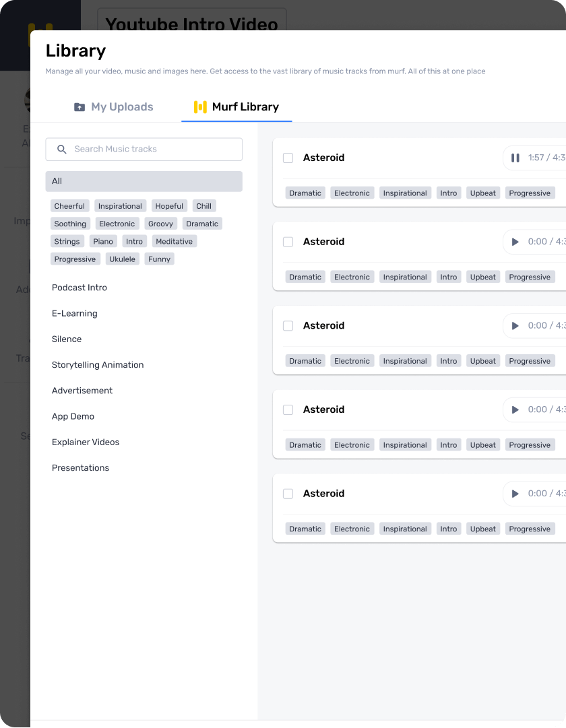Click the Search Music tracks field
This screenshot has height=728, width=566.
tap(144, 149)
